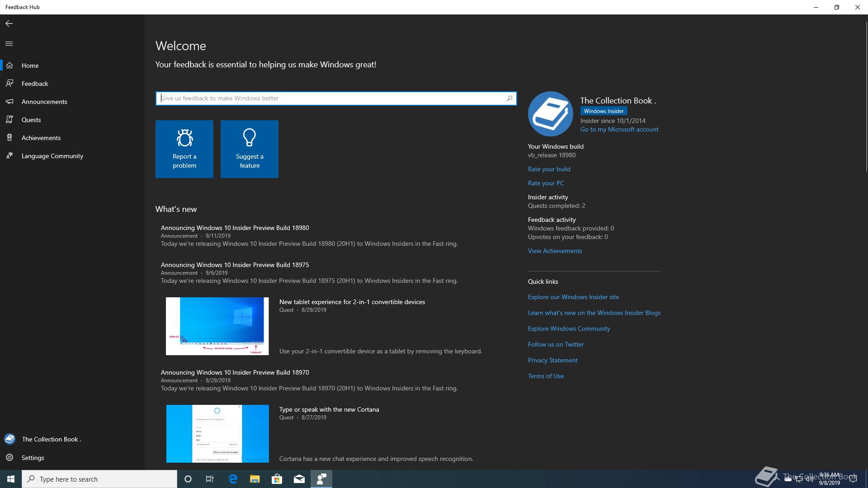The width and height of the screenshot is (868, 488).
Task: Focus the feedback search field
Action: tap(336, 98)
